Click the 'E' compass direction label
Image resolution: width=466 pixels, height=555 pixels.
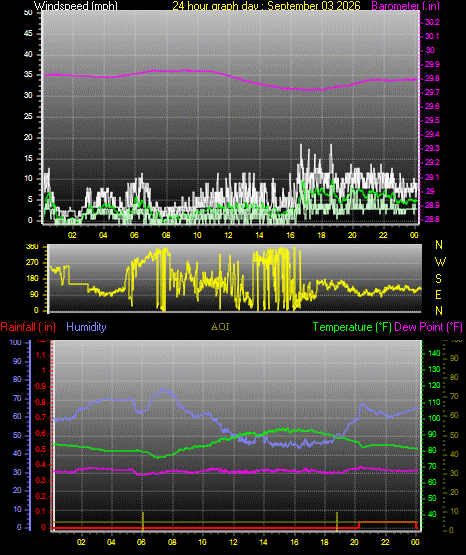438,294
